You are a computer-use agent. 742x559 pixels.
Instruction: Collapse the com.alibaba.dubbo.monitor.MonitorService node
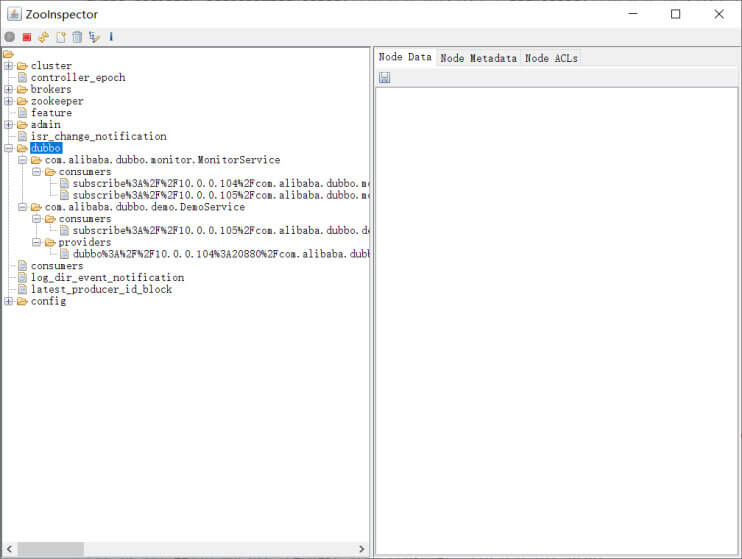22,160
